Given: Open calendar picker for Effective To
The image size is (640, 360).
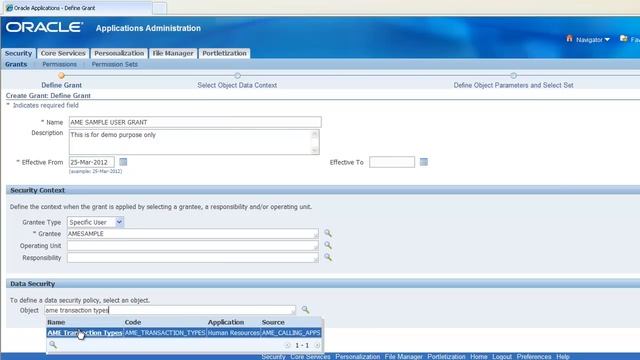Looking at the screenshot, I should click(x=424, y=162).
